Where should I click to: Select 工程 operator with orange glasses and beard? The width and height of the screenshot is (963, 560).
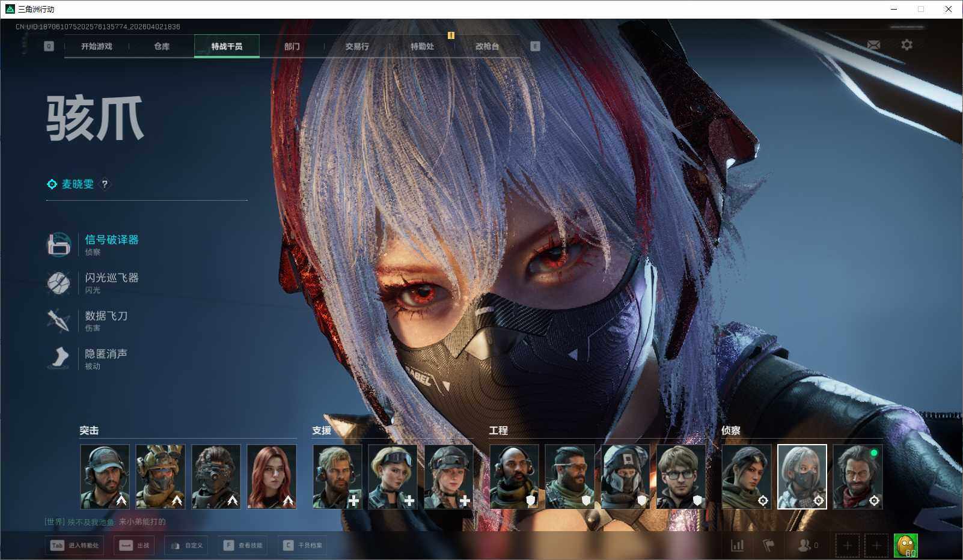[570, 476]
